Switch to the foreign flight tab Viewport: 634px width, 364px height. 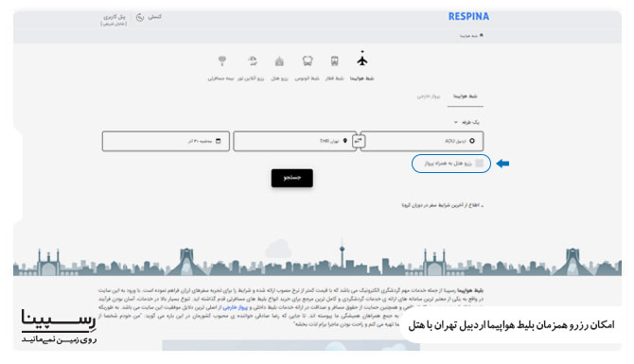pyautogui.click(x=429, y=96)
